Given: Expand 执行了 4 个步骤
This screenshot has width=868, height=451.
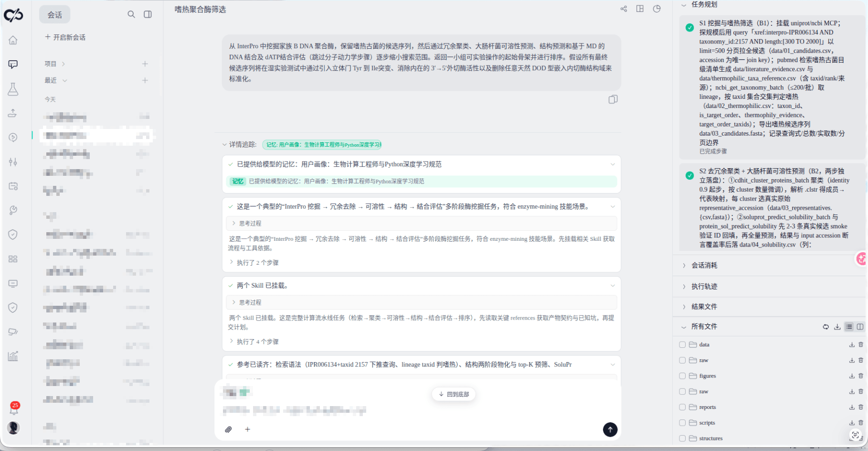Looking at the screenshot, I should click(254, 342).
